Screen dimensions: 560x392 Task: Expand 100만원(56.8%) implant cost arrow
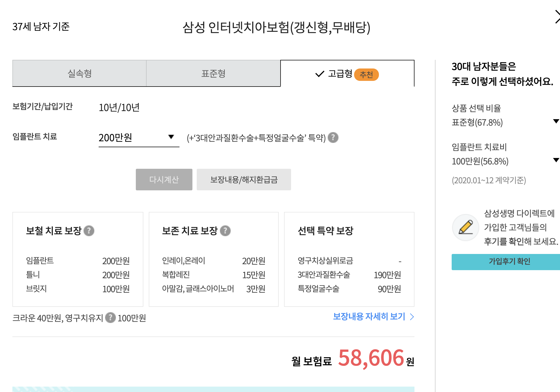pyautogui.click(x=556, y=160)
